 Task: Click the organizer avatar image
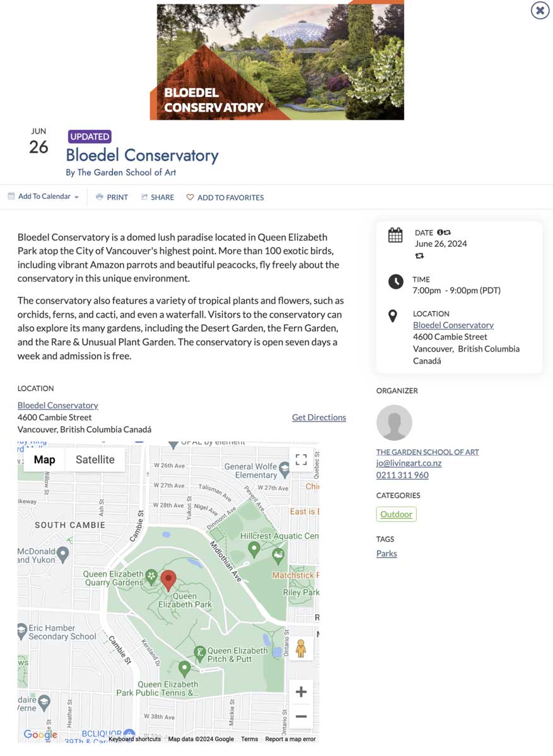tap(395, 422)
